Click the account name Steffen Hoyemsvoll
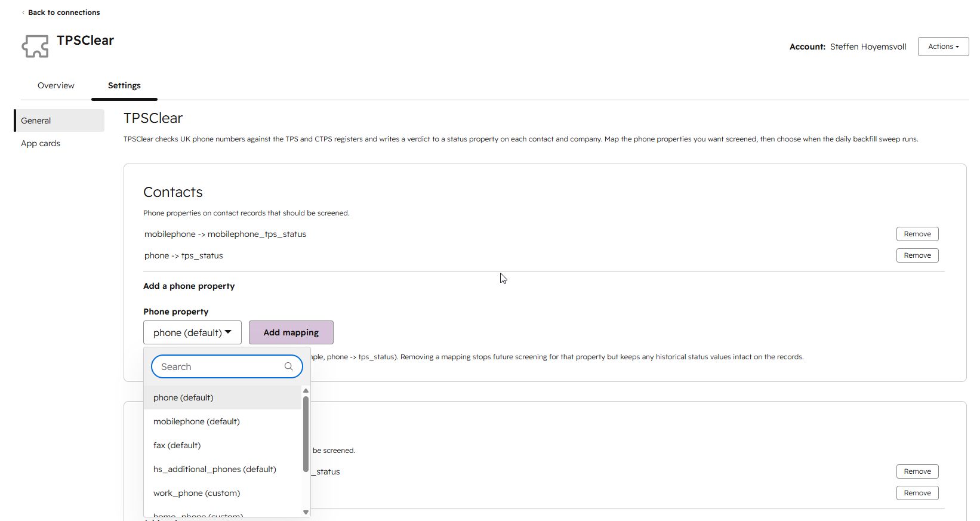This screenshot has width=980, height=521. click(x=868, y=47)
